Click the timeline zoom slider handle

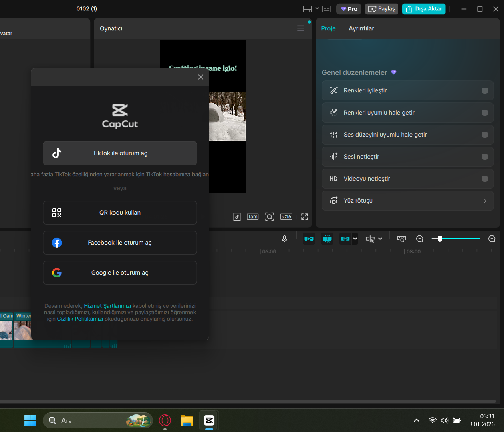tap(440, 239)
